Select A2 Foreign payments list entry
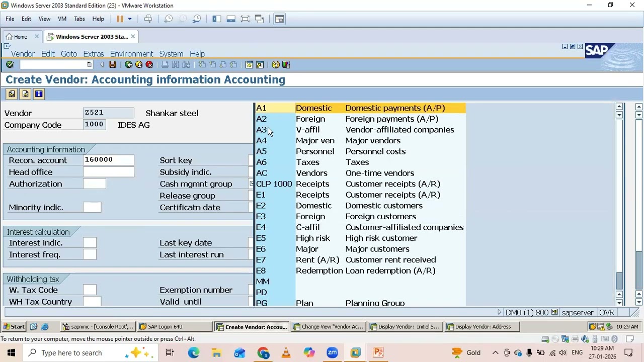This screenshot has width=644, height=362. click(360, 119)
